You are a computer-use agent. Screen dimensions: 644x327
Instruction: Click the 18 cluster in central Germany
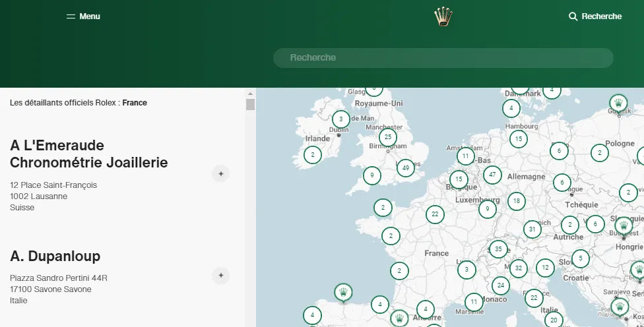tap(517, 201)
